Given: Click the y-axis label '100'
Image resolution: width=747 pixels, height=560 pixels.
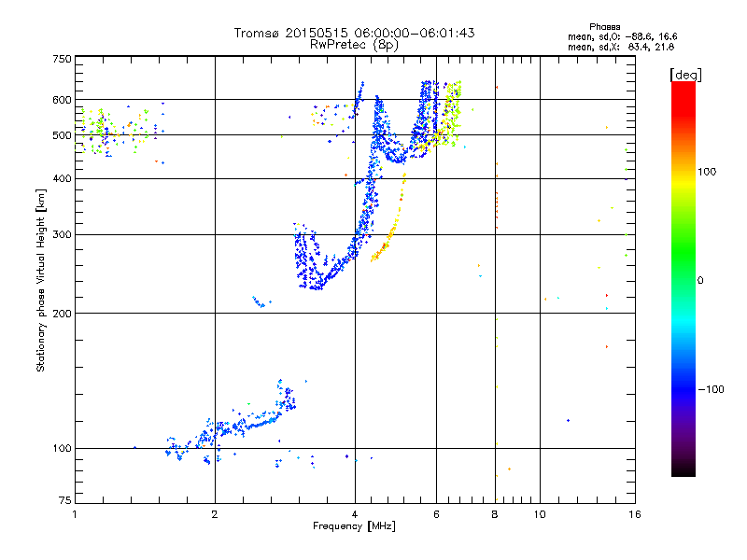Looking at the screenshot, I should (62, 448).
